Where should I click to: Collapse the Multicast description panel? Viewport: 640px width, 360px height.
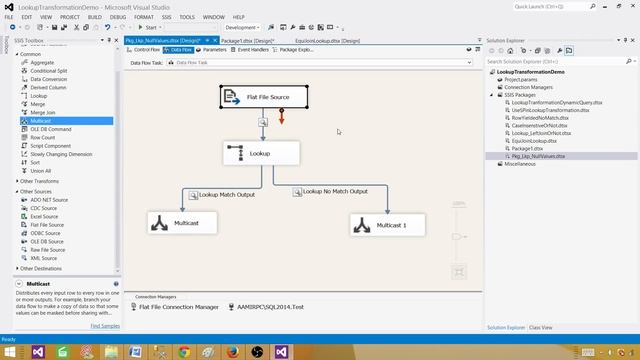19,284
